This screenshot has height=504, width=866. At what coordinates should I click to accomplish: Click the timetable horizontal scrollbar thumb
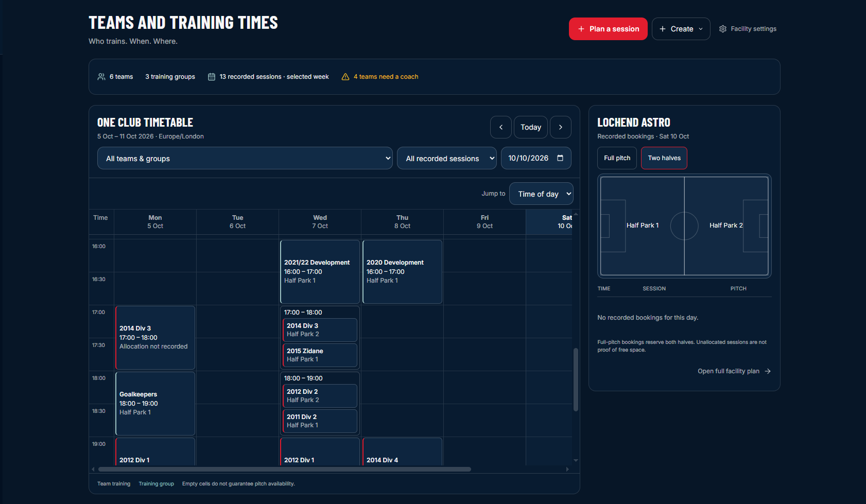[x=285, y=470]
